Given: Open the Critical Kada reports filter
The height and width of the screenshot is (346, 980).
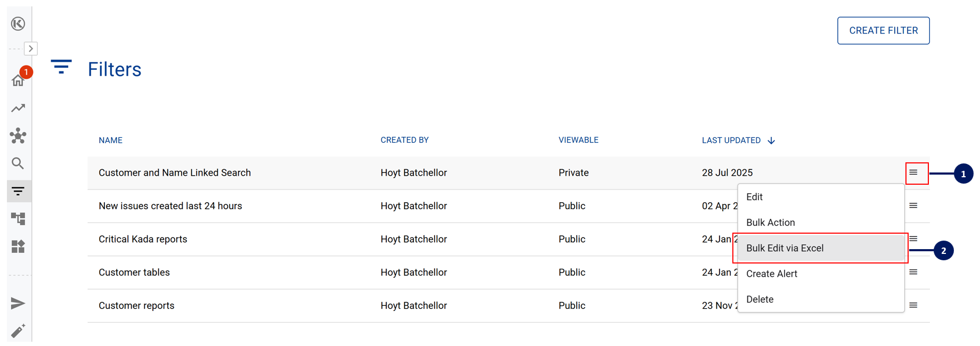Looking at the screenshot, I should 143,239.
